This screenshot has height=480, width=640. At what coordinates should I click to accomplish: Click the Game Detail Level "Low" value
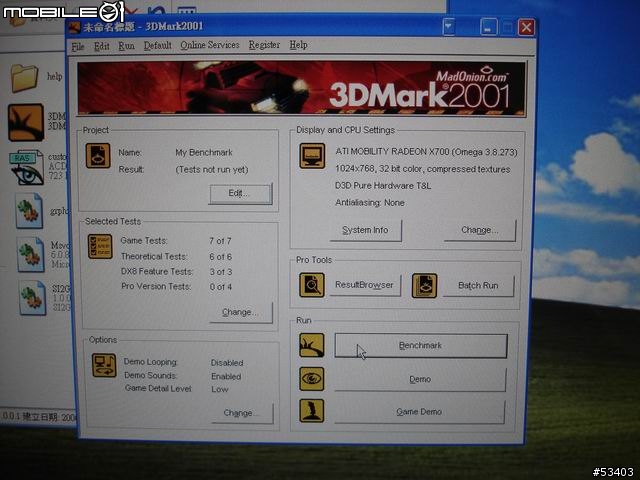[220, 389]
